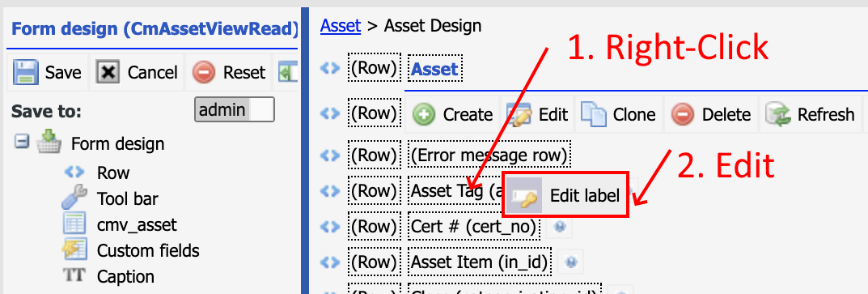The width and height of the screenshot is (868, 294).
Task: Click the icon beside Cert # field
Action: point(559,226)
